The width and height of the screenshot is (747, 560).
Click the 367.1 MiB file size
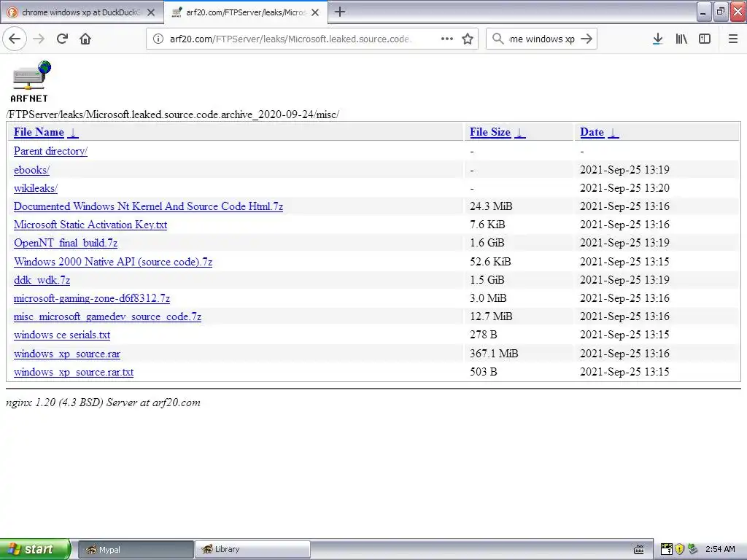494,354
